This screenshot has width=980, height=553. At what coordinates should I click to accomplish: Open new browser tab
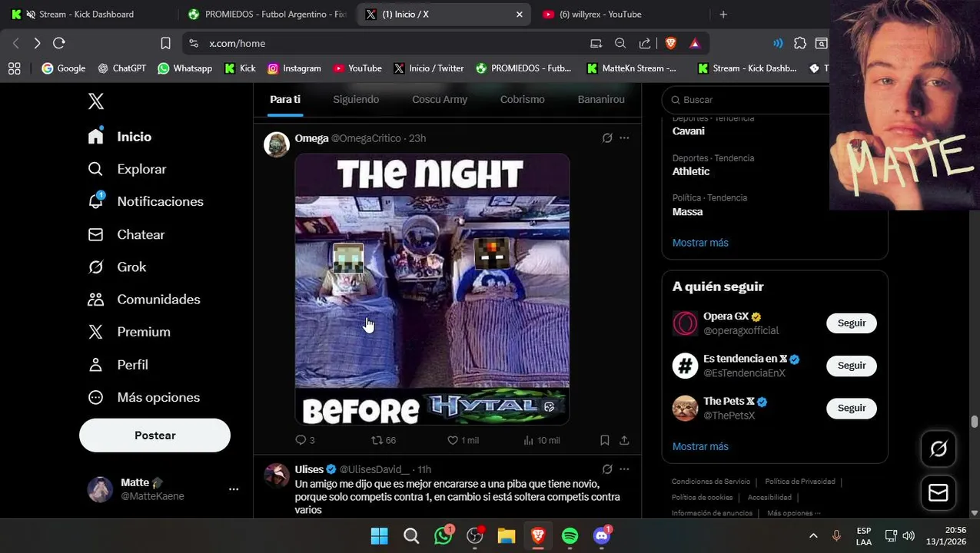click(x=723, y=14)
